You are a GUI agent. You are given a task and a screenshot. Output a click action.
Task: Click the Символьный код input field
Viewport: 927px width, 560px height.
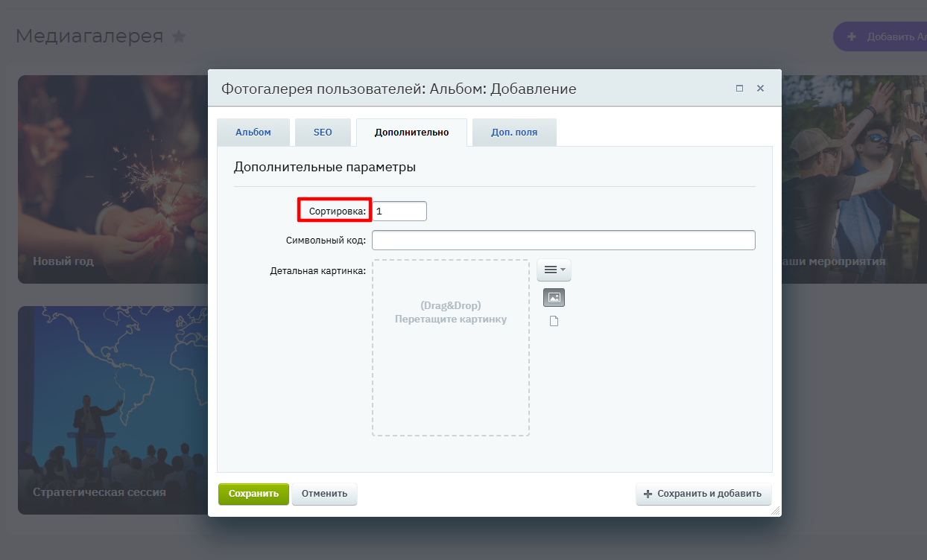pos(563,241)
